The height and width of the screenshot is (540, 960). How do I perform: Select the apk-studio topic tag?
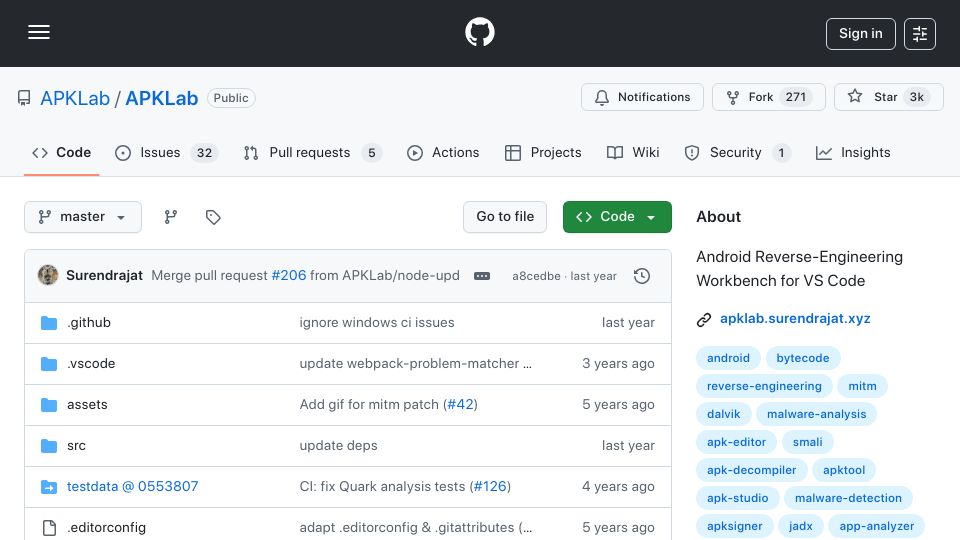[x=737, y=499]
